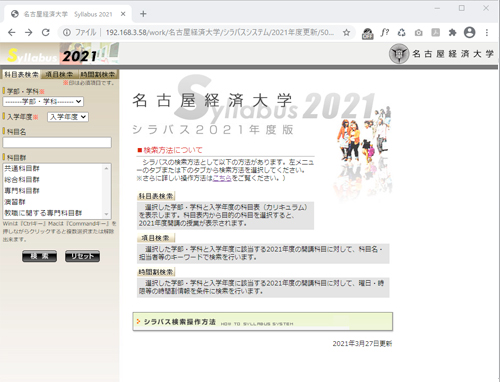The width and height of the screenshot is (500, 382).
Task: Click the Nagoya Keizai University crest emblem
Action: click(x=399, y=54)
